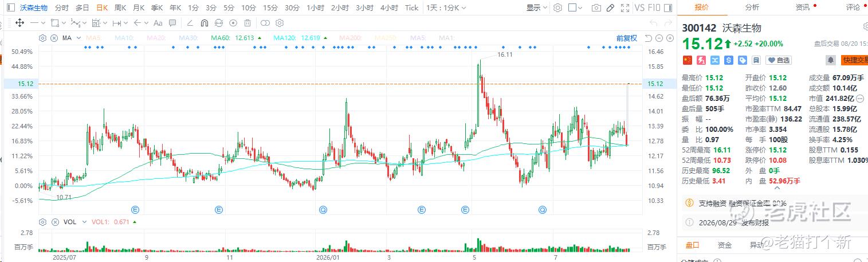Select the crosshair move tool
The height and width of the screenshot is (262, 868).
coord(19,23)
